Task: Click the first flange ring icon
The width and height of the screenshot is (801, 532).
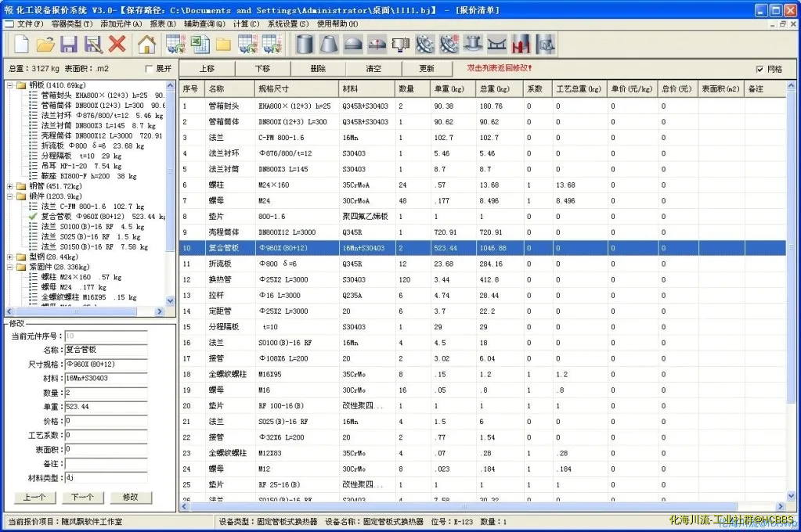Action: pyautogui.click(x=425, y=45)
